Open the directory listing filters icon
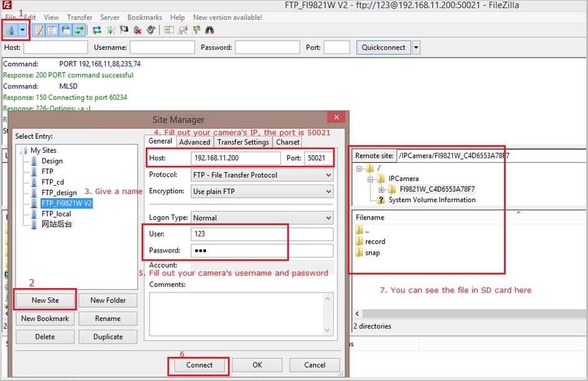The width and height of the screenshot is (588, 381). (x=169, y=30)
